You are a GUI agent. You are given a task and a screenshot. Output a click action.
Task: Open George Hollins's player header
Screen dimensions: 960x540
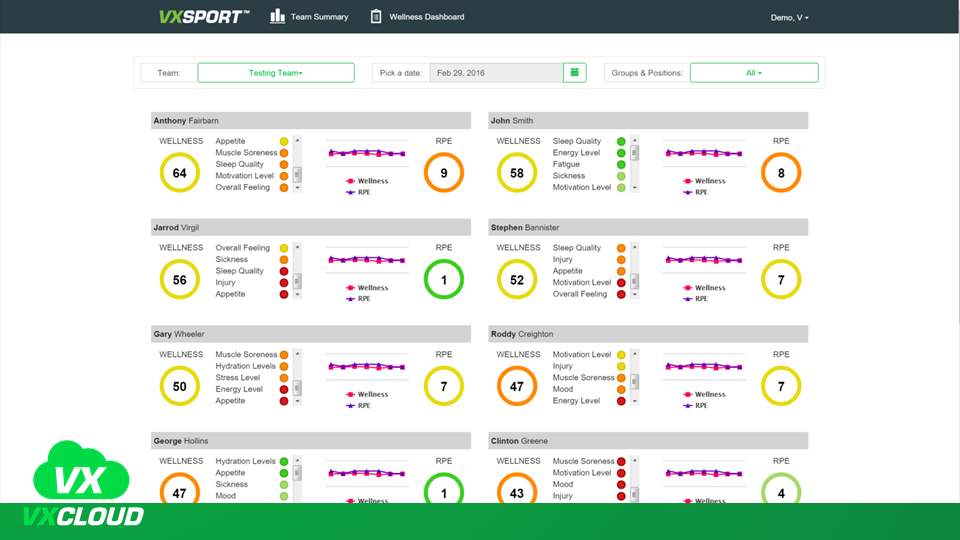point(311,440)
